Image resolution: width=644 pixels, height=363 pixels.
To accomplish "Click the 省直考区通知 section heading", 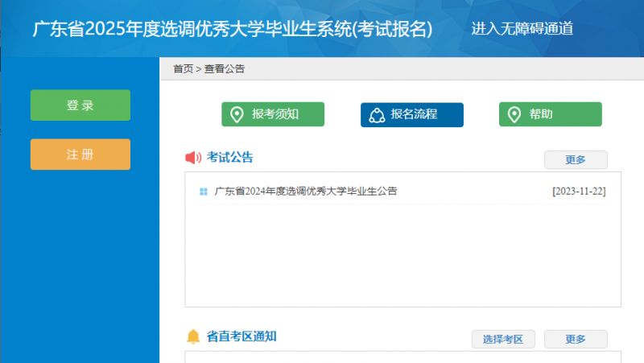I will (242, 336).
